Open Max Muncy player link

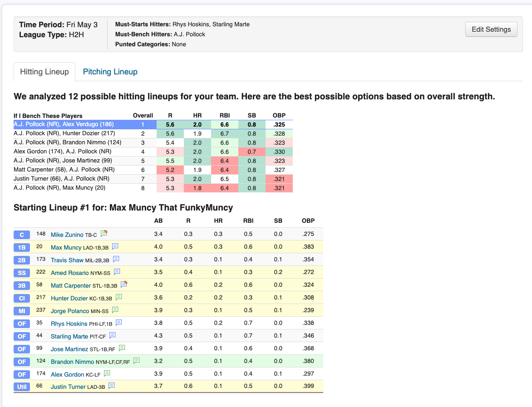pos(66,248)
